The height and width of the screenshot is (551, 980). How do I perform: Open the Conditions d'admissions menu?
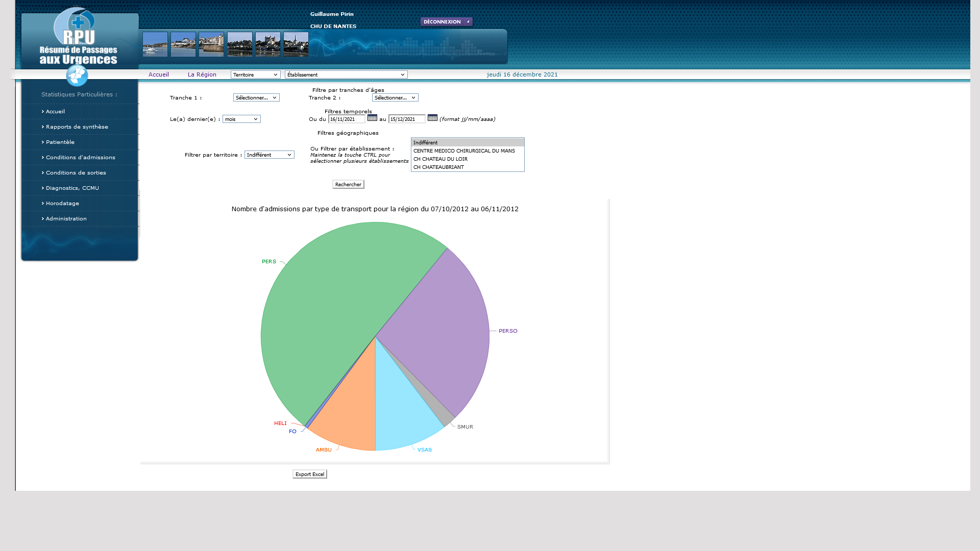tap(80, 158)
